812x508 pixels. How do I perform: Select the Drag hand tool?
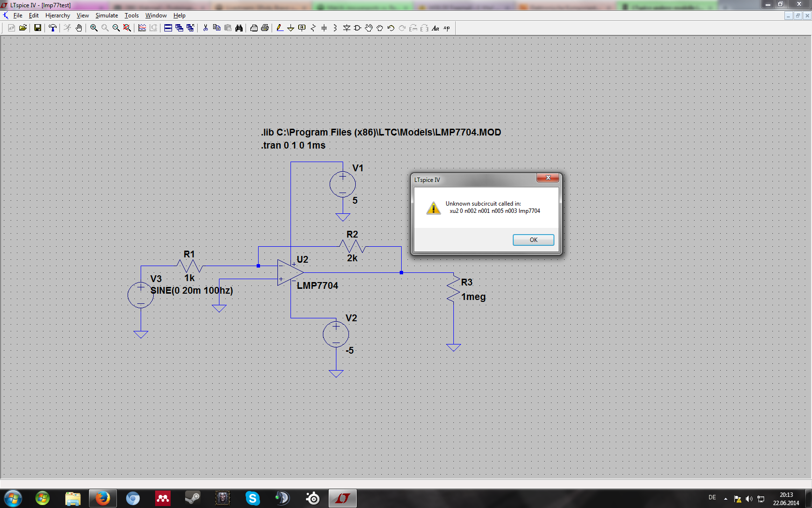(x=380, y=28)
